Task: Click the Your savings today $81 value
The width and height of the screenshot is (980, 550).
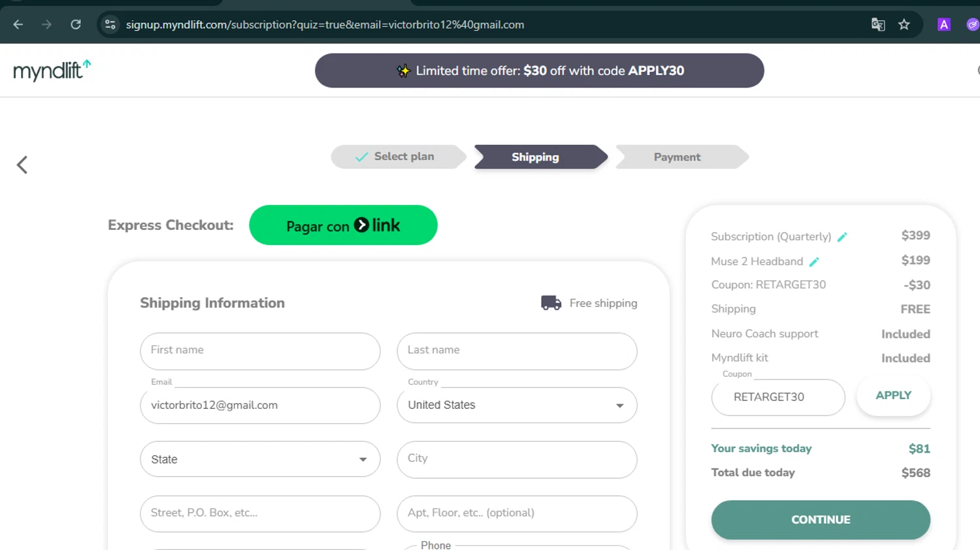Action: click(x=919, y=449)
